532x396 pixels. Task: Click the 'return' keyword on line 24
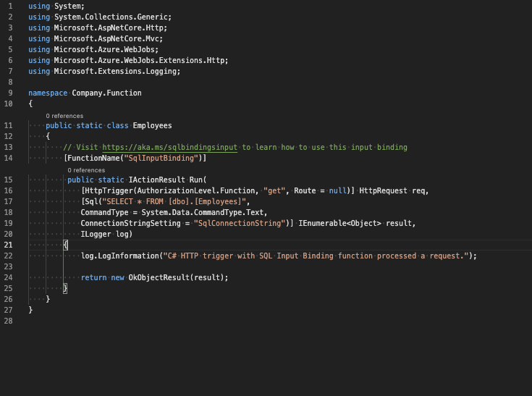coord(93,277)
